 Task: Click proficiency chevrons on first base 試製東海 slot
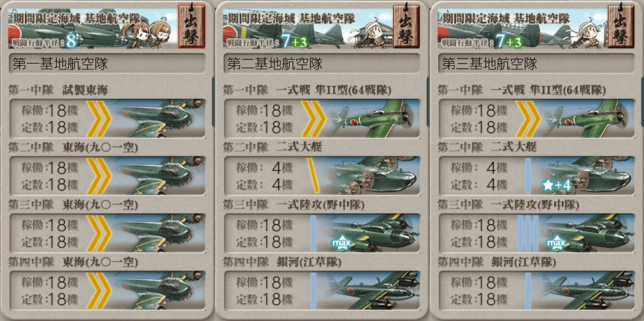(x=99, y=118)
